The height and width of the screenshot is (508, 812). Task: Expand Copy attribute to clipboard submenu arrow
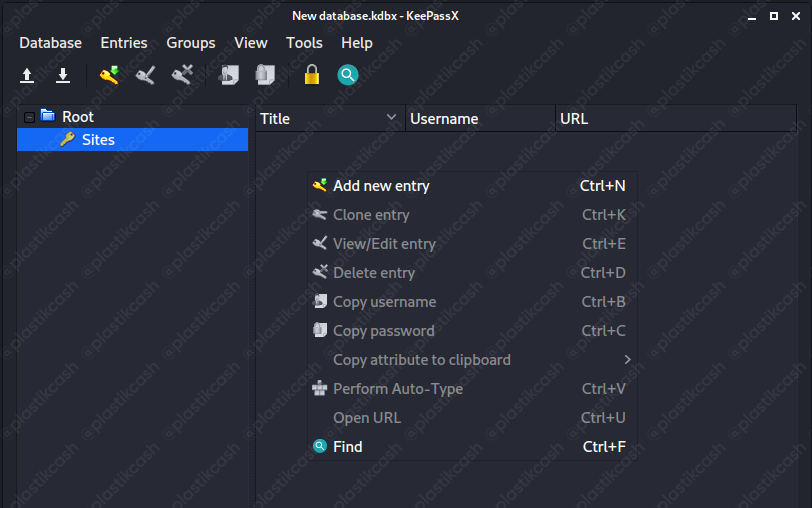(627, 359)
